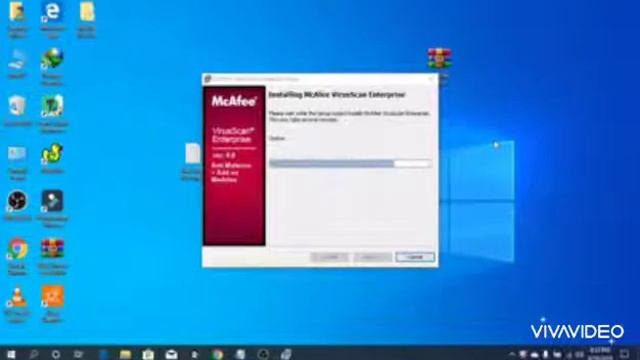Launch Internet Download Manager globe shortcut

point(52,65)
